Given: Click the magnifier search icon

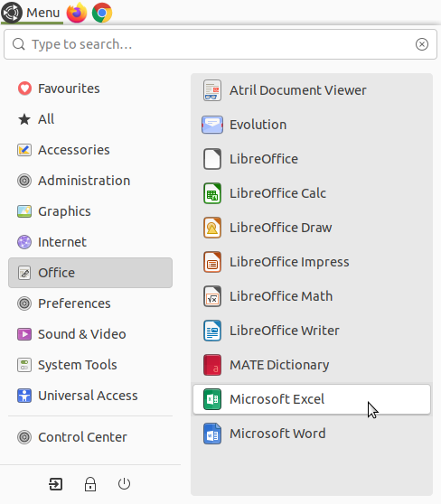Looking at the screenshot, I should 19,44.
